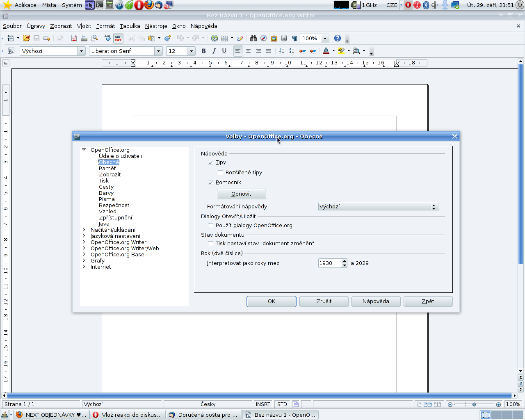
Task: Run the spellcheck tool
Action: coord(108,38)
